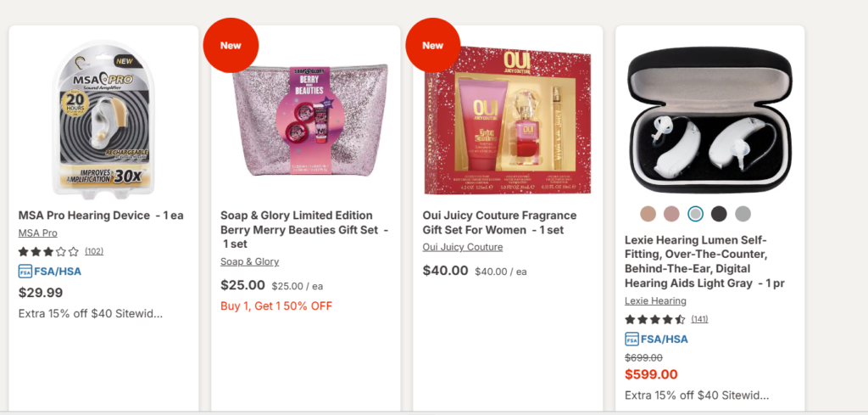Select the selected light gray swatch
This screenshot has width=868, height=415.
tap(695, 214)
